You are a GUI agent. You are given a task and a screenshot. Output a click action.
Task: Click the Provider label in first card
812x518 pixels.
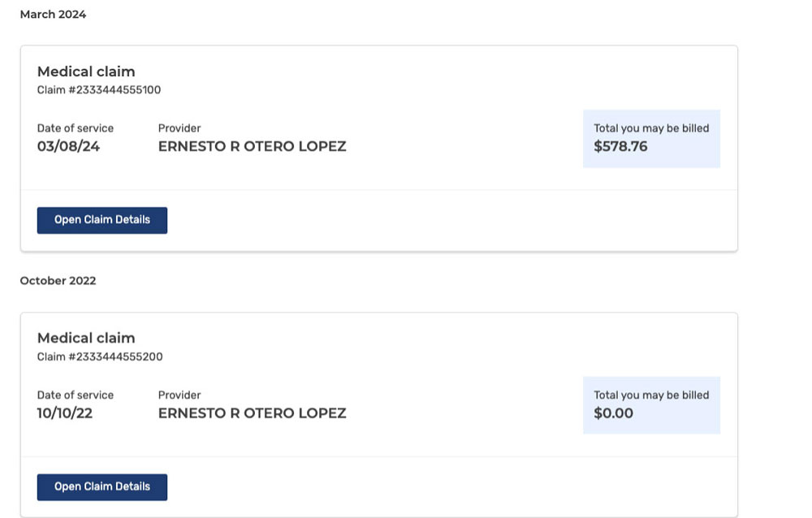[x=179, y=128]
